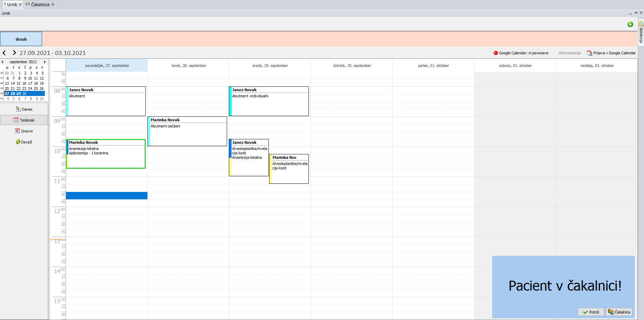Refresh the schedule with Osveži
644x320 pixels.
24,142
